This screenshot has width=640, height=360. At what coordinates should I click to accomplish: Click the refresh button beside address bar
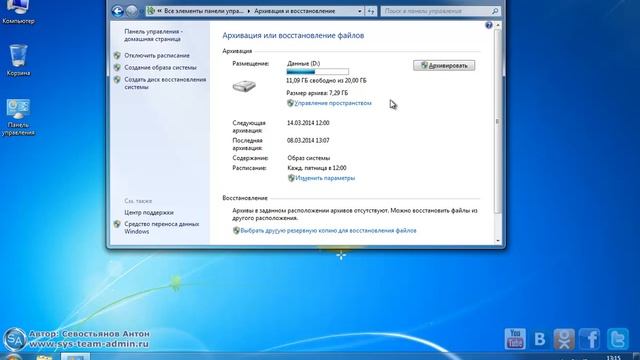371,11
